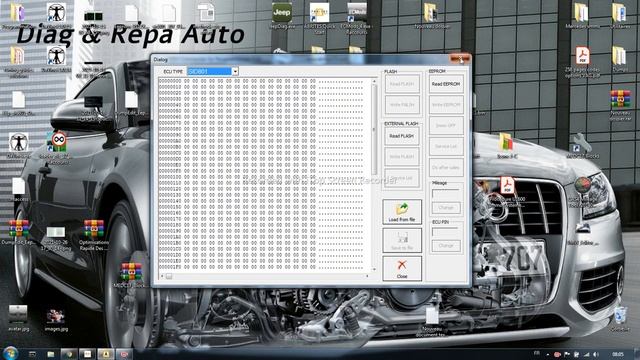Click the Read EEPROM button
Image resolution: width=640 pixels, height=360 pixels.
[x=446, y=84]
